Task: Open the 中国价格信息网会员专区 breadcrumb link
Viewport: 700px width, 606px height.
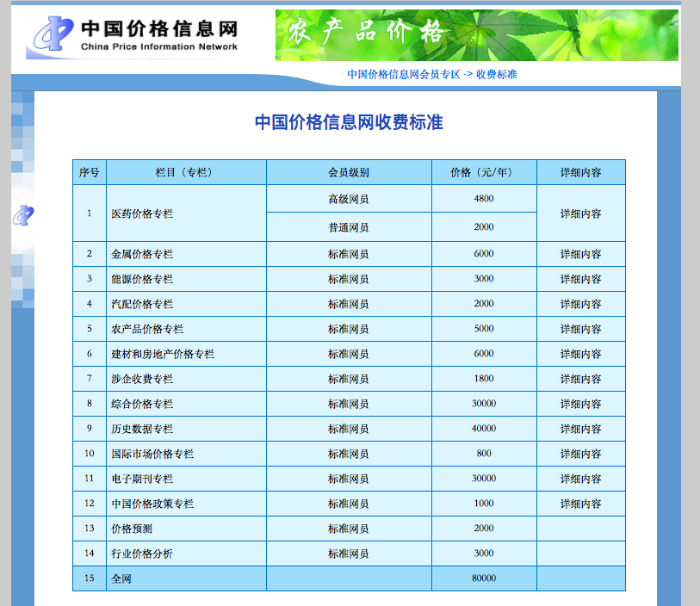Action: pyautogui.click(x=404, y=75)
